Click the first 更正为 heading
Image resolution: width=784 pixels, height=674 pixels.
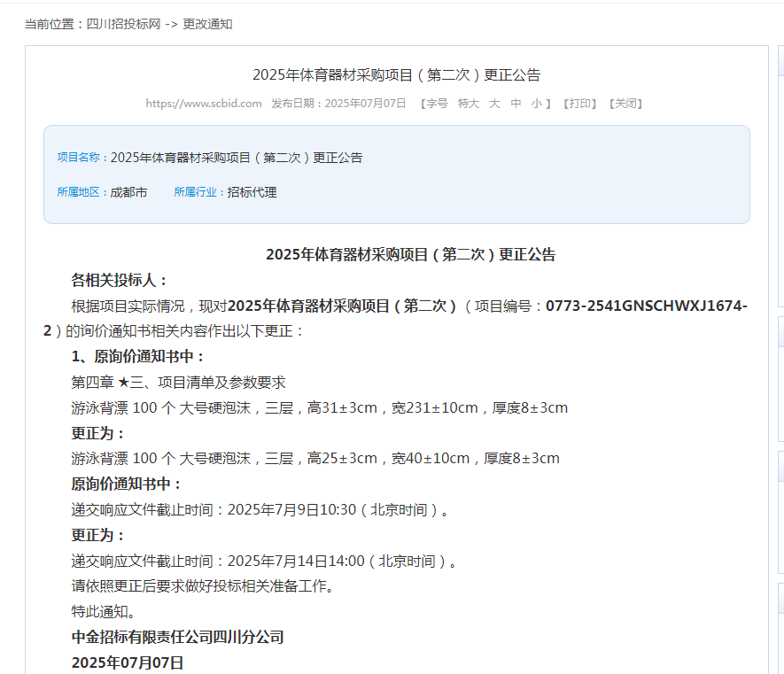click(97, 433)
